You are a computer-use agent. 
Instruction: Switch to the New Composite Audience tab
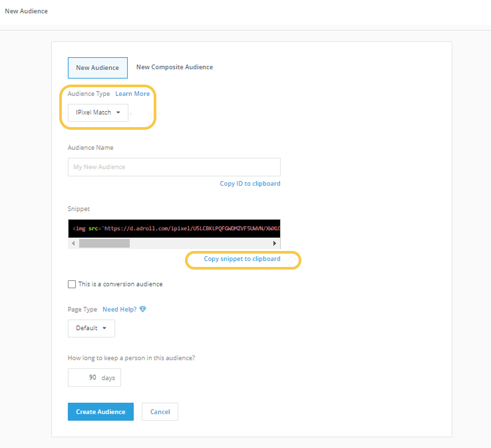tap(174, 67)
